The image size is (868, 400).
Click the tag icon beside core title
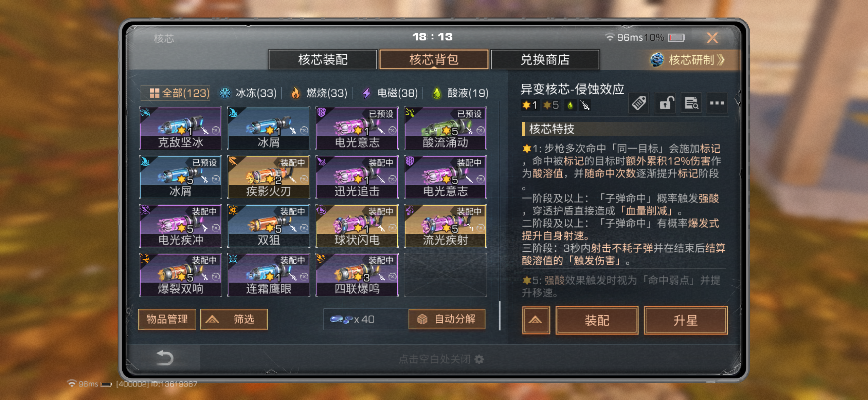tap(639, 103)
